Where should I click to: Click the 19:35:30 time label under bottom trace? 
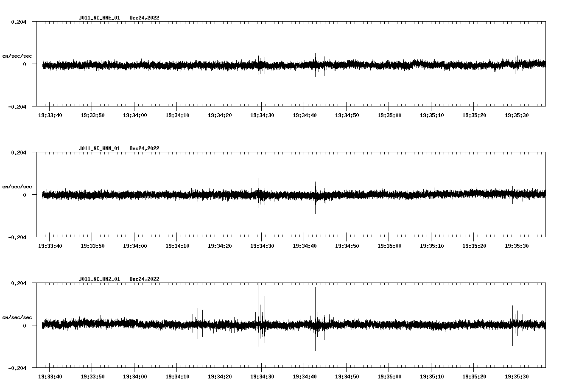(x=517, y=376)
